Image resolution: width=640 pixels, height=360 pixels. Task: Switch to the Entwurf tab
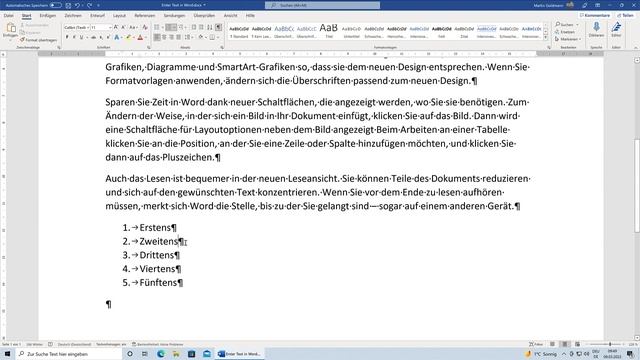pyautogui.click(x=98, y=16)
